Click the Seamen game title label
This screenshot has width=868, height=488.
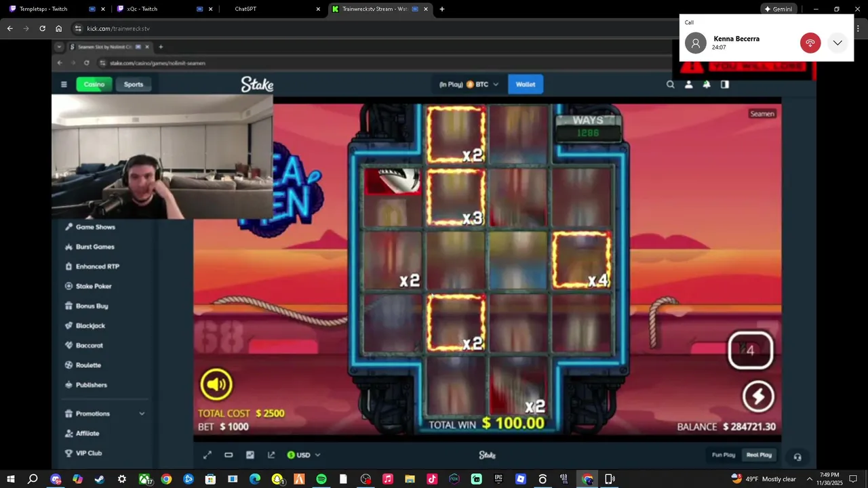pos(762,114)
